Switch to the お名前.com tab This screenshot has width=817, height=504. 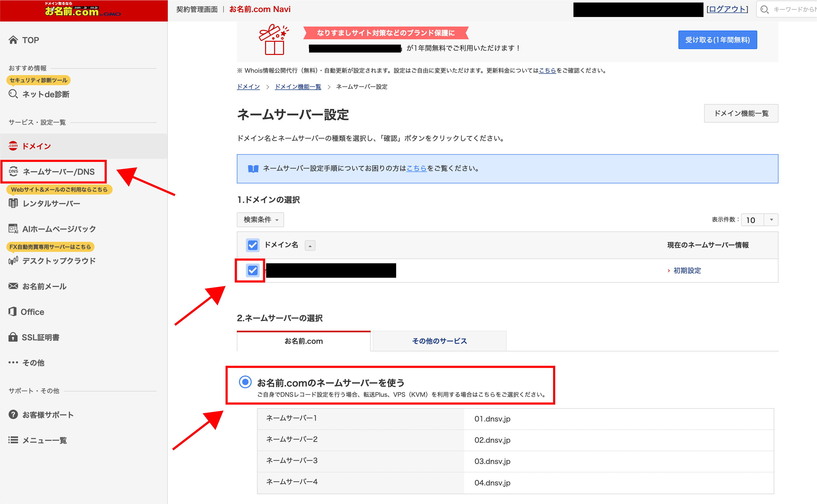(303, 341)
